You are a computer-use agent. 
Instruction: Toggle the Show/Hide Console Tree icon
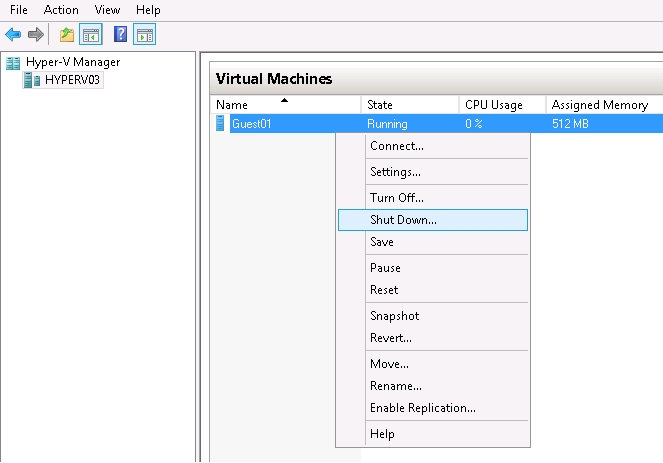[x=91, y=35]
